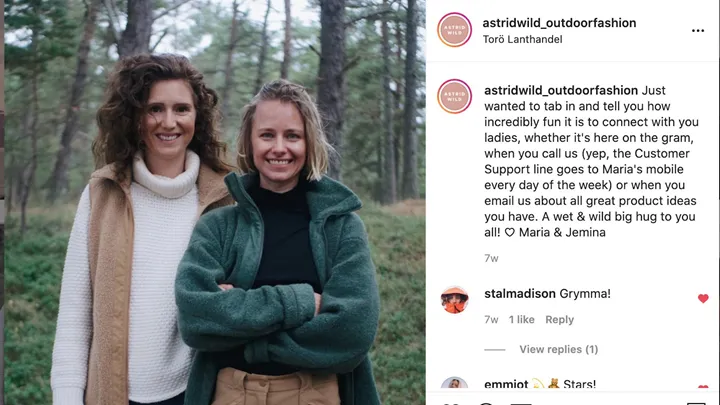Click the post caption text
This screenshot has height=405, width=720.
click(x=575, y=168)
